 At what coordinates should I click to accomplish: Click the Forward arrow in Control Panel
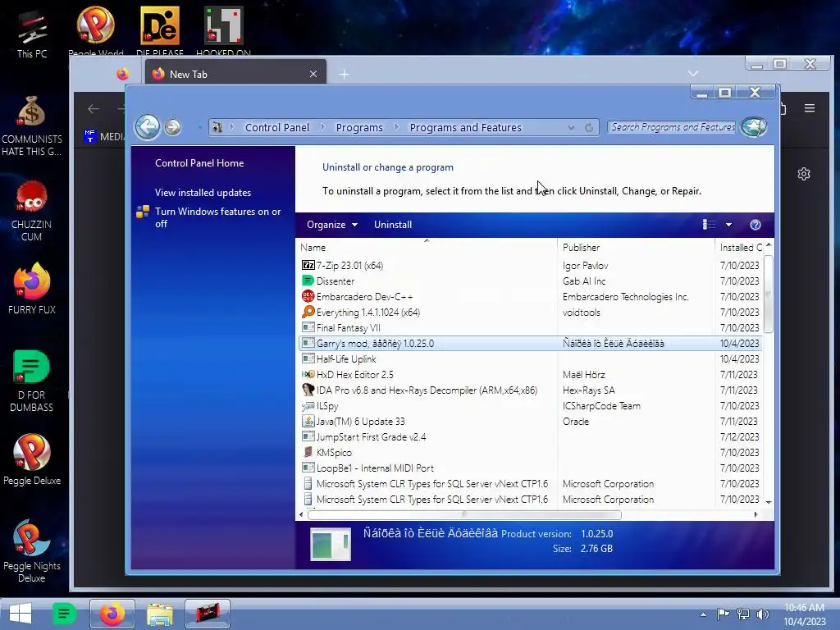[172, 127]
